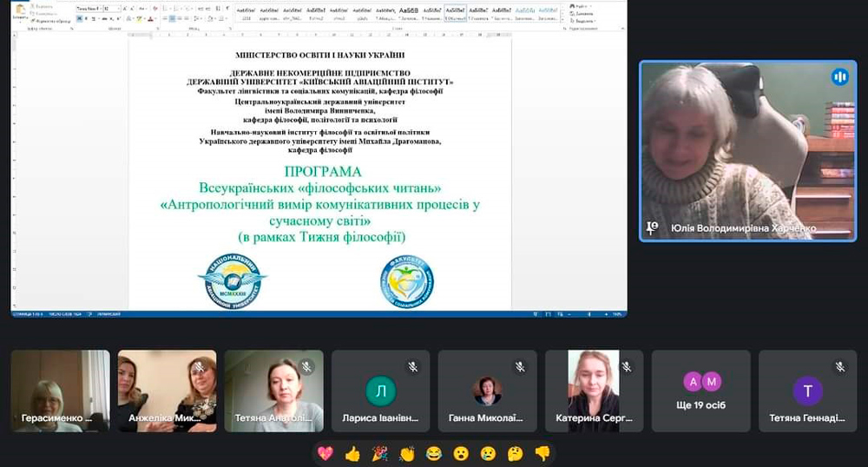Click the Cut button in Clipboard group
This screenshot has height=467, width=868.
pyautogui.click(x=42, y=7)
